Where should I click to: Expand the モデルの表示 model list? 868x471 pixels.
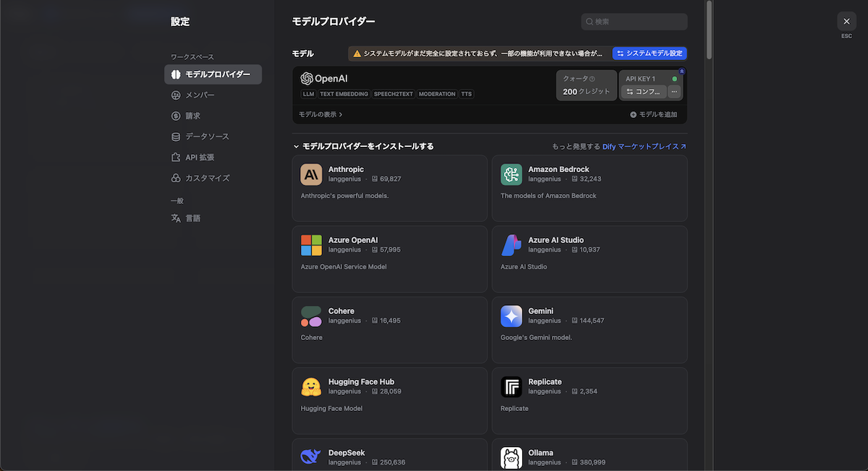pyautogui.click(x=320, y=114)
